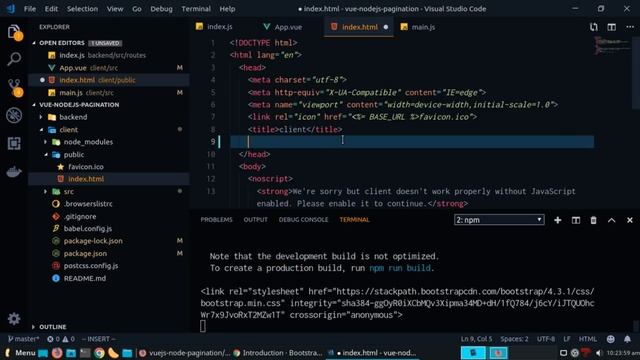Split the editor to the right
This screenshot has height=360, width=640.
click(611, 27)
